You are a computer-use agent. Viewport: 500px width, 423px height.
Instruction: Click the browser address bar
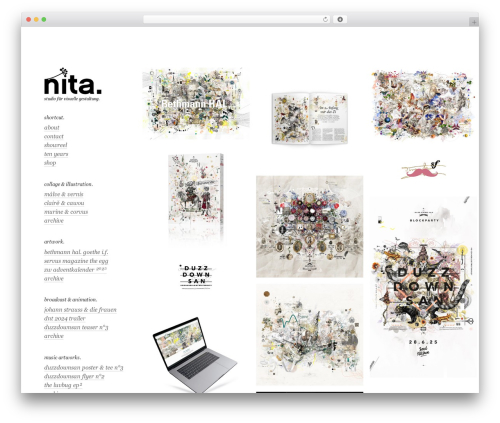pyautogui.click(x=236, y=19)
